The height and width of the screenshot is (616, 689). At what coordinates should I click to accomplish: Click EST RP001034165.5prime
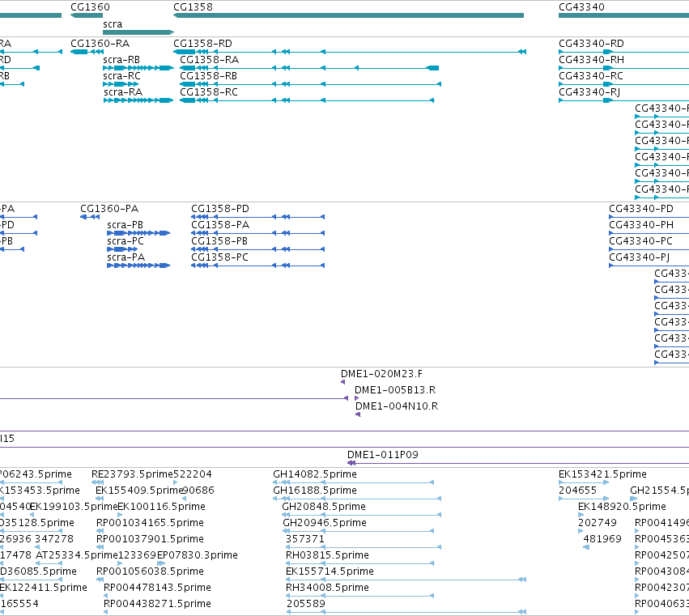pyautogui.click(x=150, y=523)
